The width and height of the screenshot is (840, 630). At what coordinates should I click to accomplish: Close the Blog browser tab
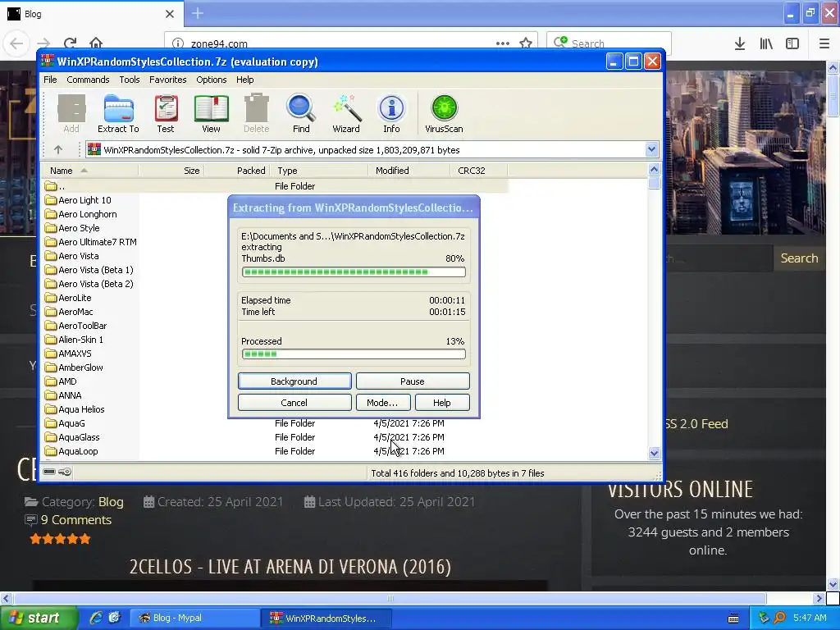click(170, 14)
